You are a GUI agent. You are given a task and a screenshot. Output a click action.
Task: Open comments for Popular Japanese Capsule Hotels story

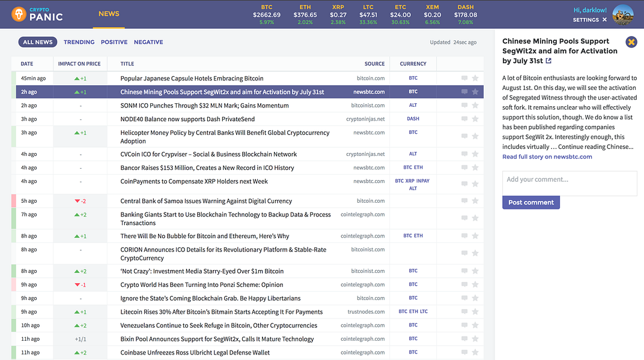tap(464, 79)
